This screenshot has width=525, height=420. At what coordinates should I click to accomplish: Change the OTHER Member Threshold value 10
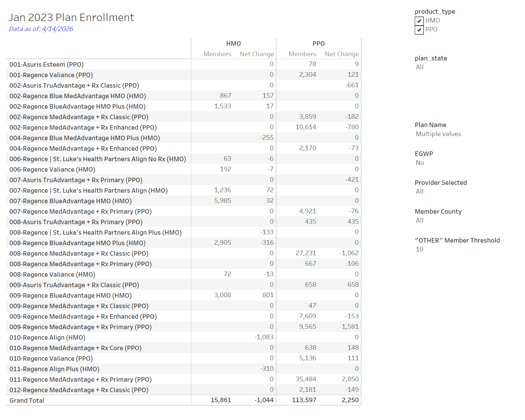(x=419, y=249)
